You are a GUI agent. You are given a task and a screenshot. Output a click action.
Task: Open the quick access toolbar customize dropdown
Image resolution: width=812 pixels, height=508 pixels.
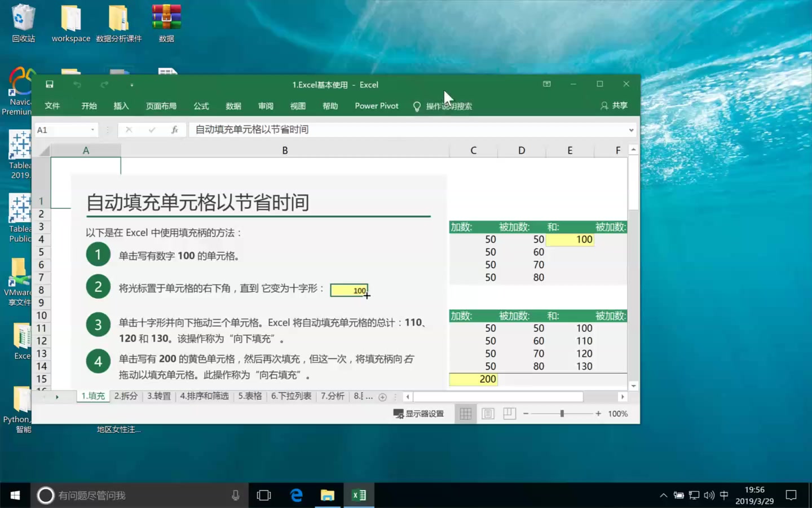click(131, 84)
